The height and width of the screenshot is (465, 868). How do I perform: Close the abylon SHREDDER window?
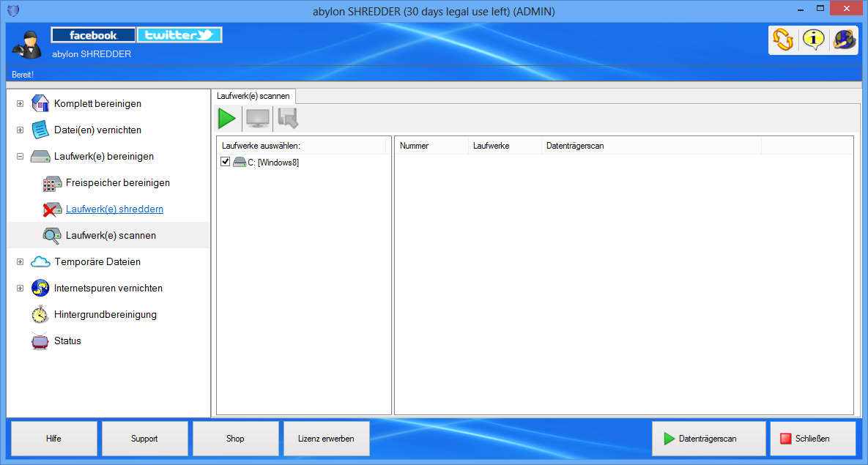pos(847,9)
